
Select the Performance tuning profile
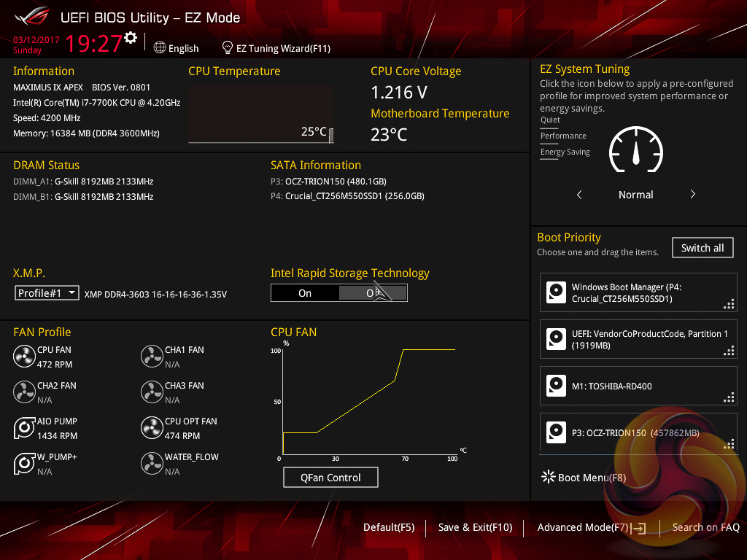[563, 136]
